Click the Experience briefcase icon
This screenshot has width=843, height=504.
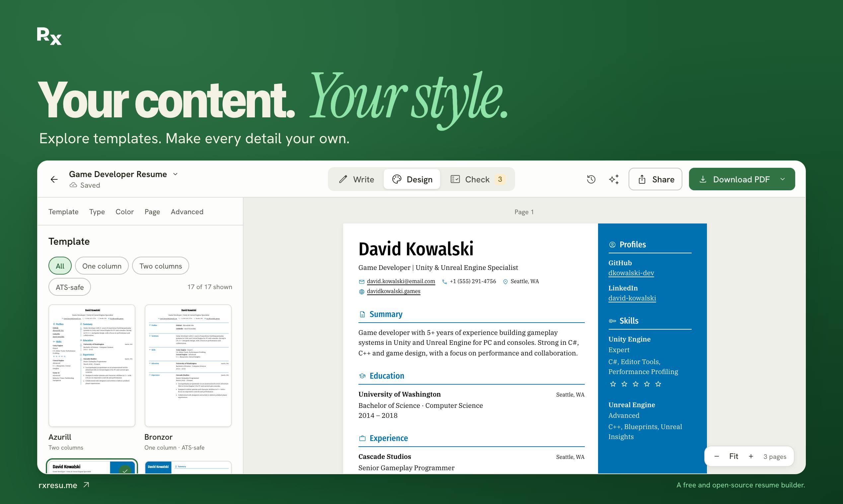pos(362,438)
